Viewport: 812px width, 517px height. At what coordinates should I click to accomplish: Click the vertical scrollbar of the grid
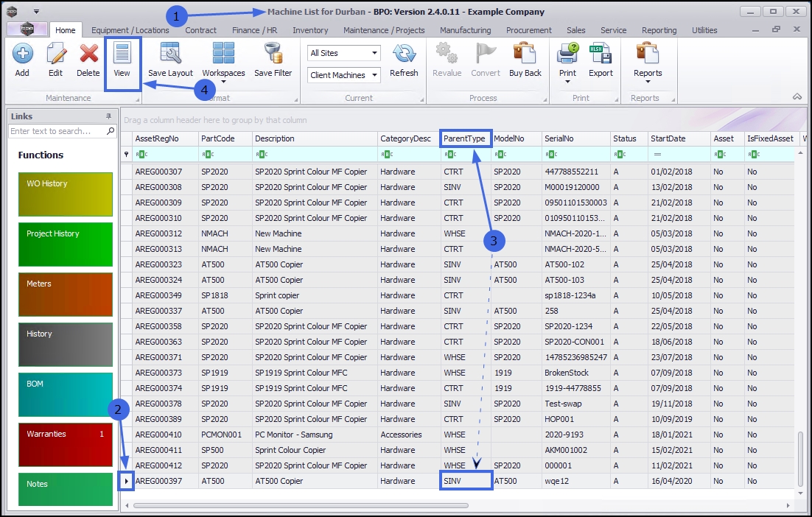(801, 459)
